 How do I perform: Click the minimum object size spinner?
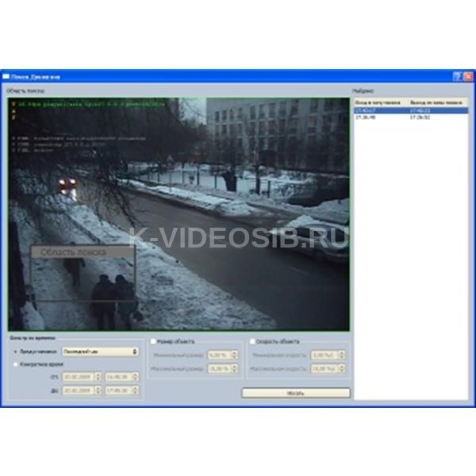(x=221, y=355)
